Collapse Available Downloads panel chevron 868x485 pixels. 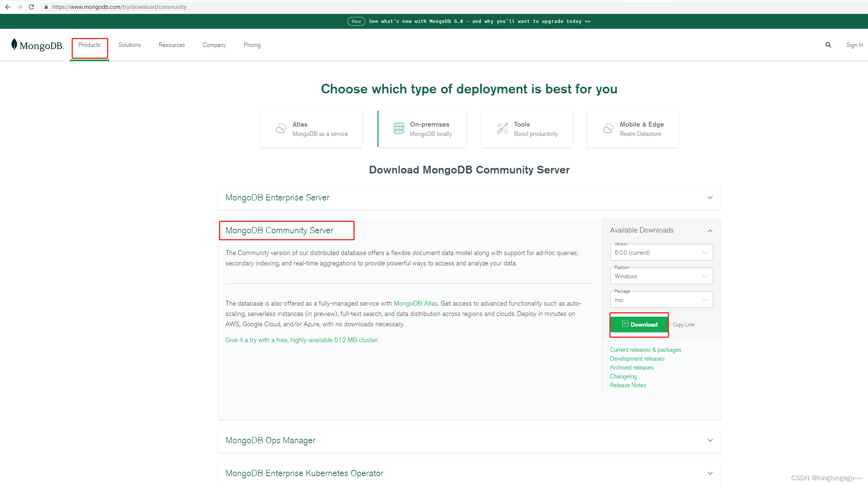710,231
